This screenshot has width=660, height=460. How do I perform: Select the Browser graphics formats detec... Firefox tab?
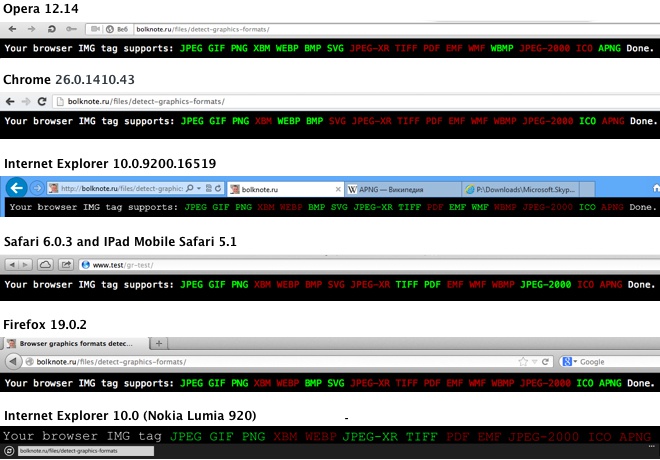tap(76, 343)
